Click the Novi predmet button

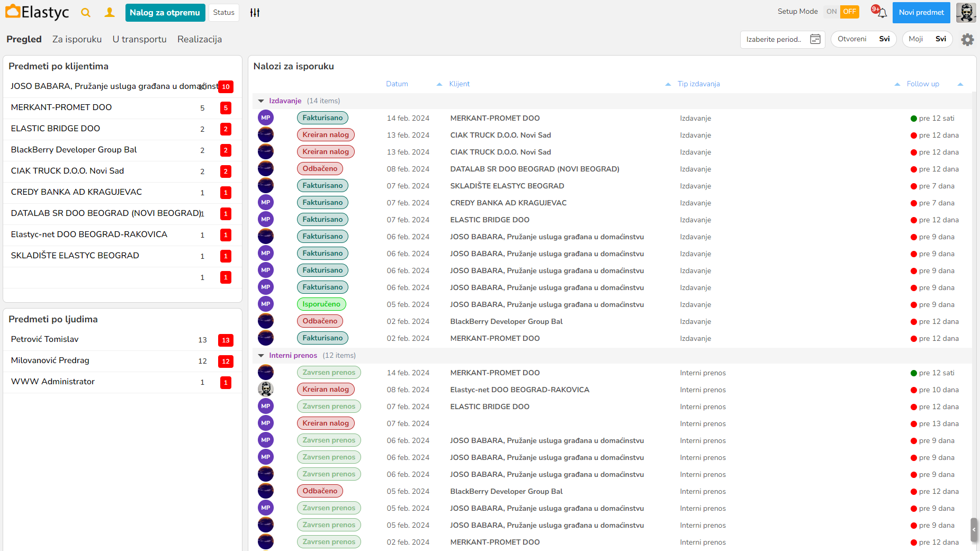pos(921,13)
